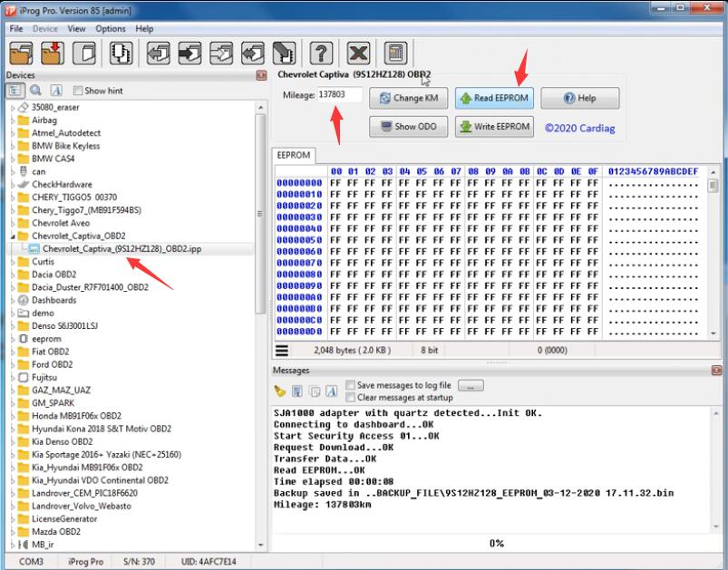The height and width of the screenshot is (570, 728).
Task: Select the LicenseGenerator folder
Action: (64, 519)
